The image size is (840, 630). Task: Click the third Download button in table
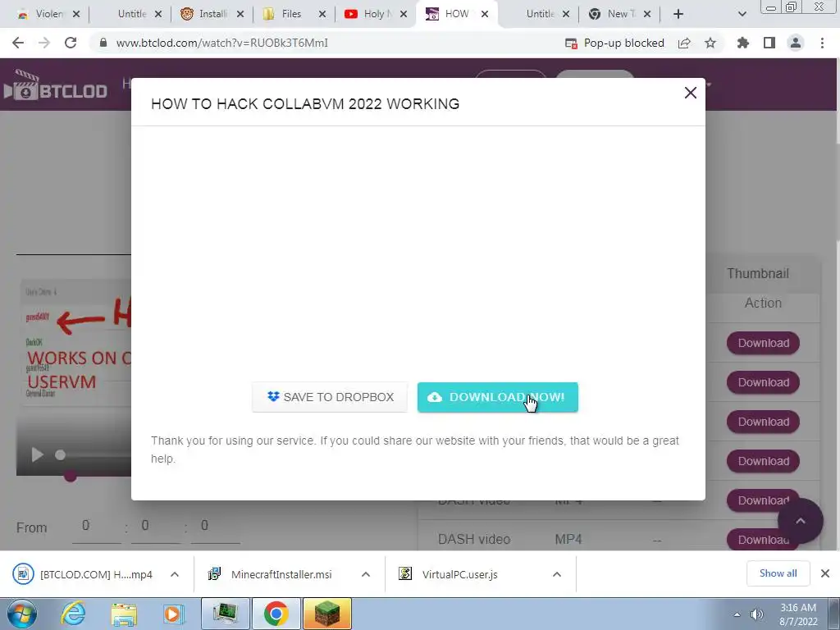(763, 422)
